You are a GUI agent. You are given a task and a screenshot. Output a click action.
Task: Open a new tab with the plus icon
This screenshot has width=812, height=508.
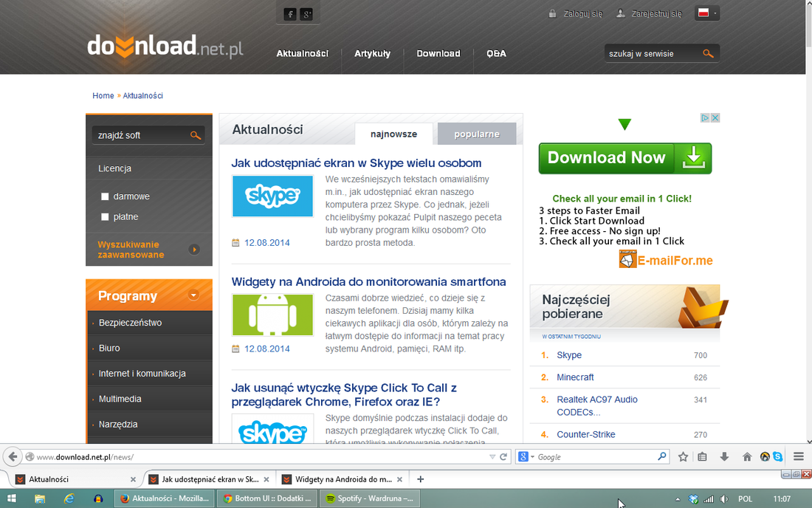(421, 479)
